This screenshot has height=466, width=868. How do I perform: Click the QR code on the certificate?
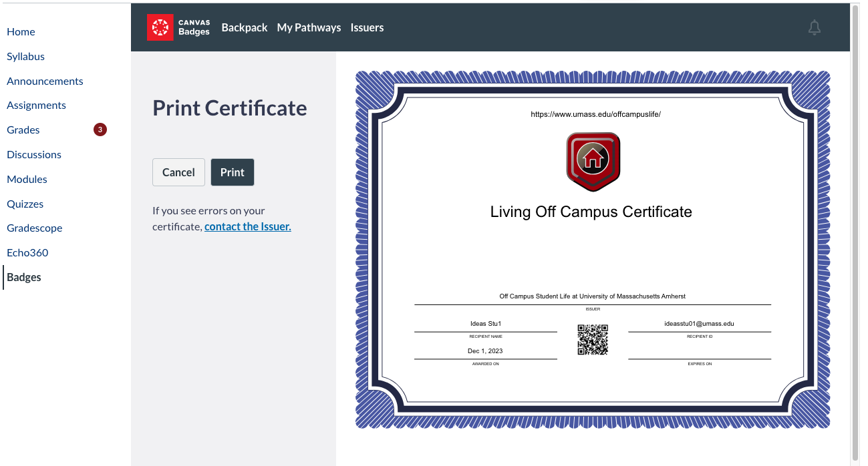(593, 340)
